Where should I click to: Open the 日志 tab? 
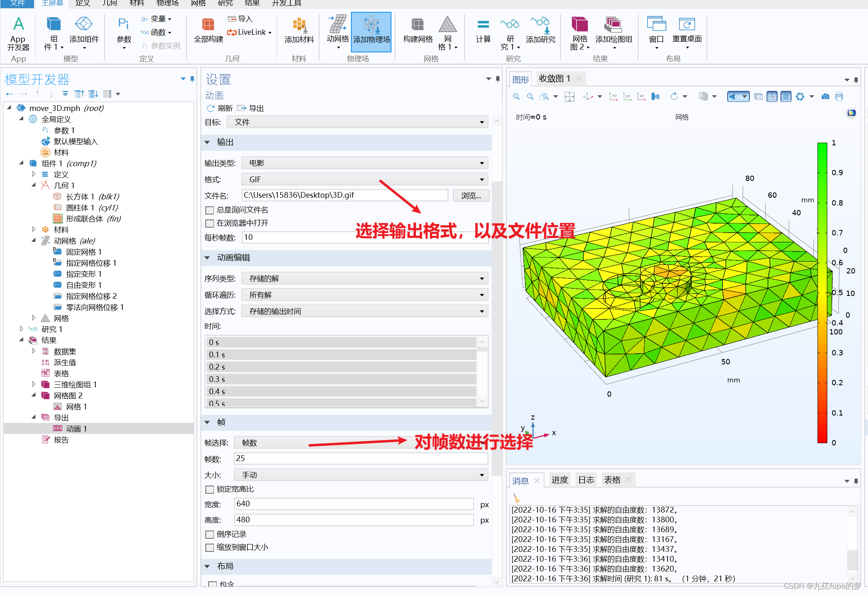(x=586, y=480)
